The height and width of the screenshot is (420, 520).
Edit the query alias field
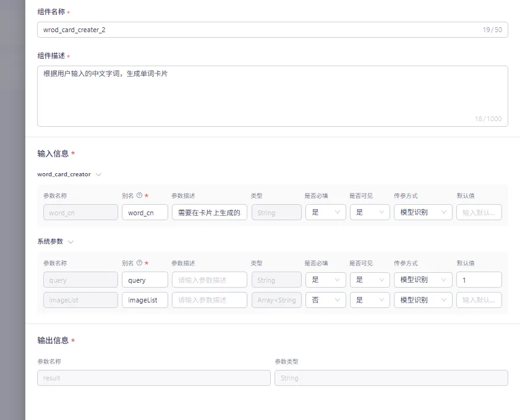(x=145, y=280)
